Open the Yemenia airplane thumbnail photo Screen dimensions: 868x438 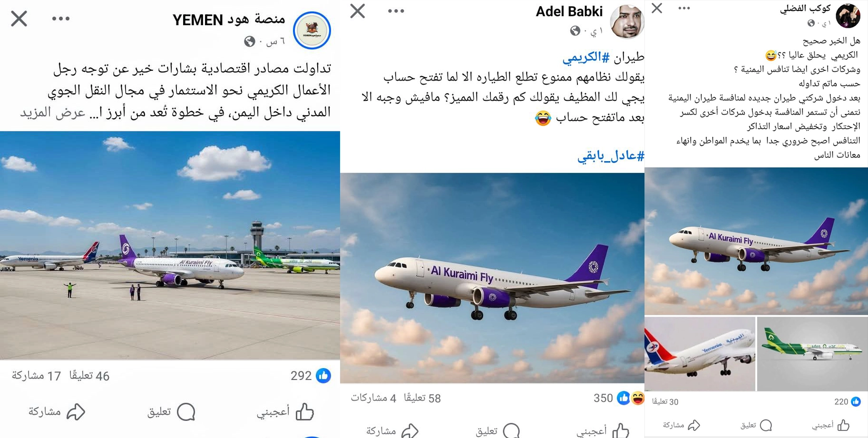(x=700, y=354)
